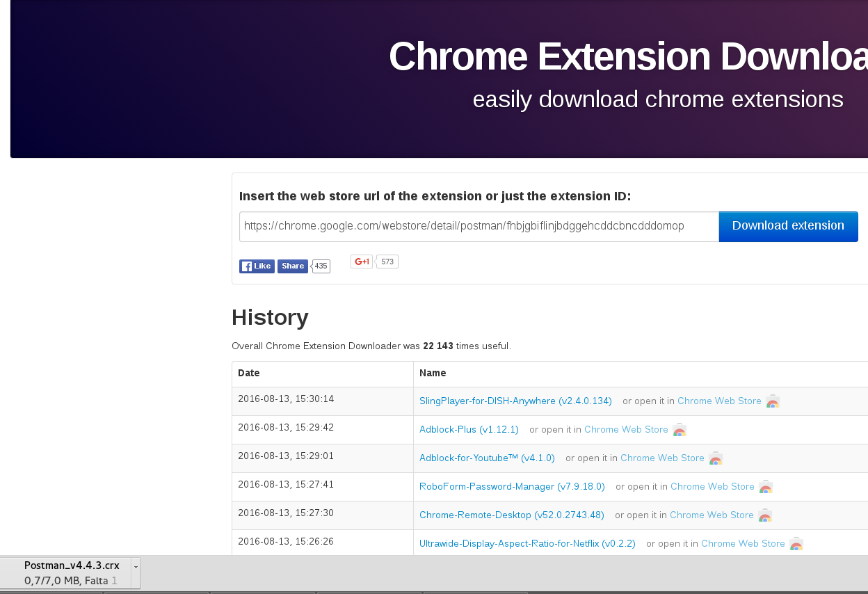Expand the Postman download options arrow
This screenshot has width=868, height=594.
click(136, 573)
